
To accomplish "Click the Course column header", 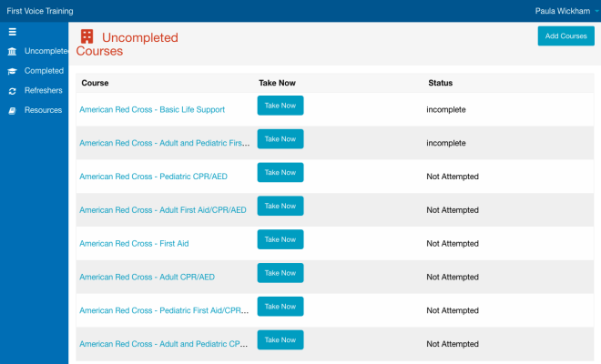I will pos(95,83).
